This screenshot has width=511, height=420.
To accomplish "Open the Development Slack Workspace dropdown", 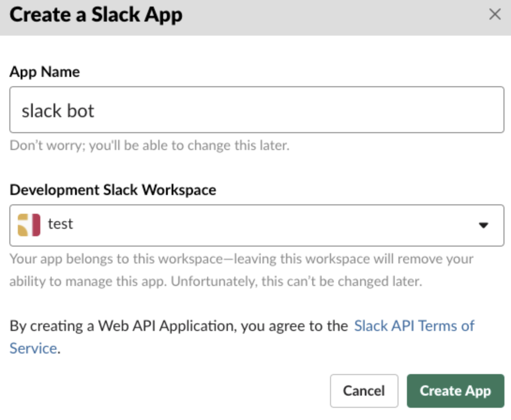I will click(x=257, y=225).
